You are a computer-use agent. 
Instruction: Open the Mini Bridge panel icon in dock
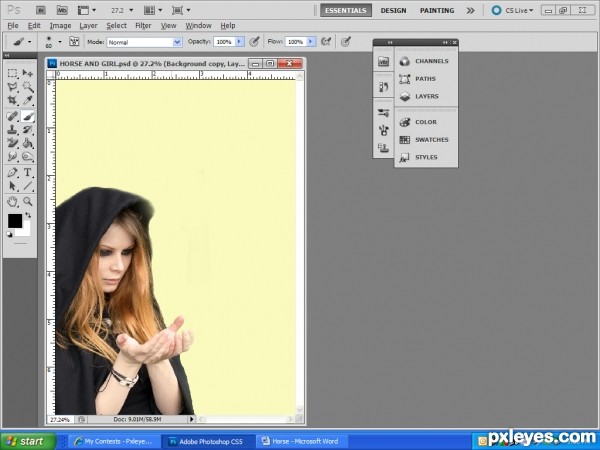click(x=383, y=61)
